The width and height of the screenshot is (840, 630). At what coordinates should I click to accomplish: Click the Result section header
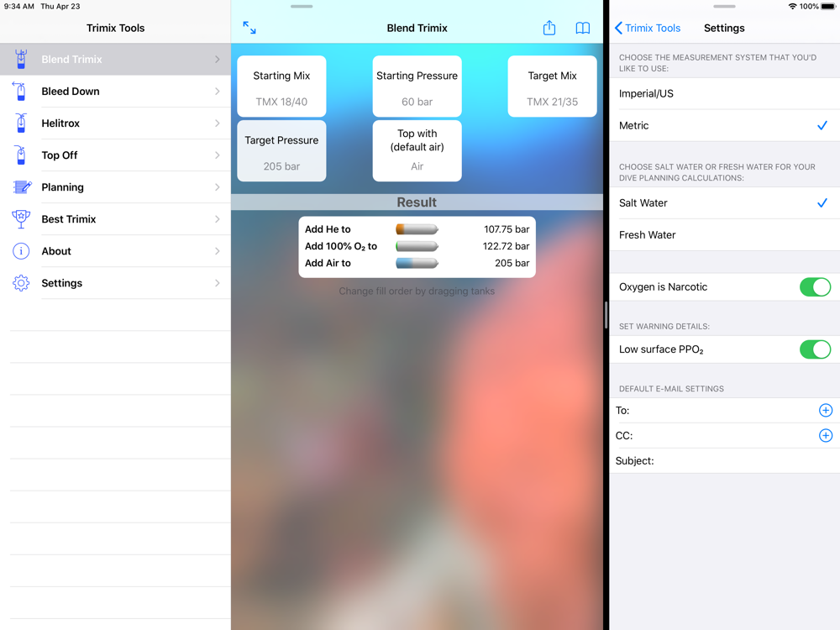tap(417, 202)
